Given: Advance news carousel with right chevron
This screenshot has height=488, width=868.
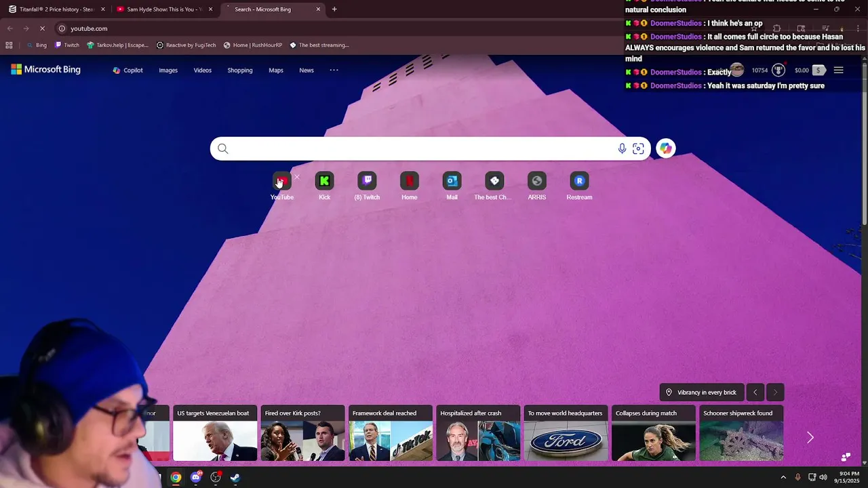Looking at the screenshot, I should coord(810,437).
